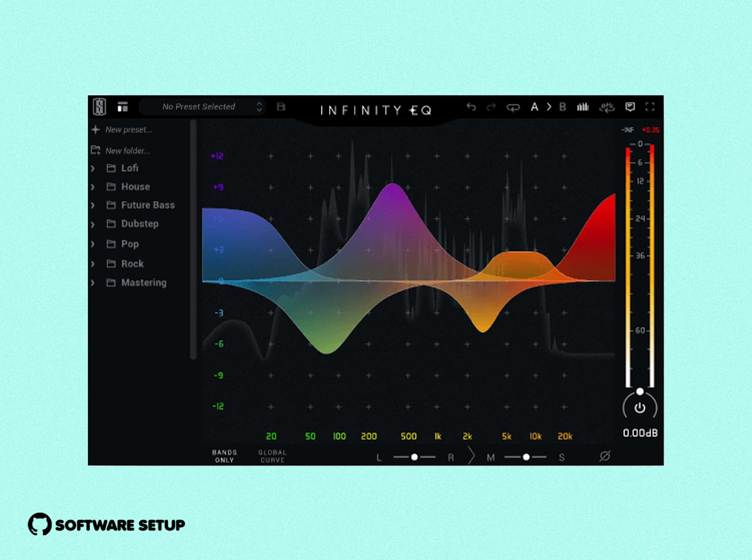Copy A to B with arrow
The image size is (752, 560).
(x=548, y=107)
